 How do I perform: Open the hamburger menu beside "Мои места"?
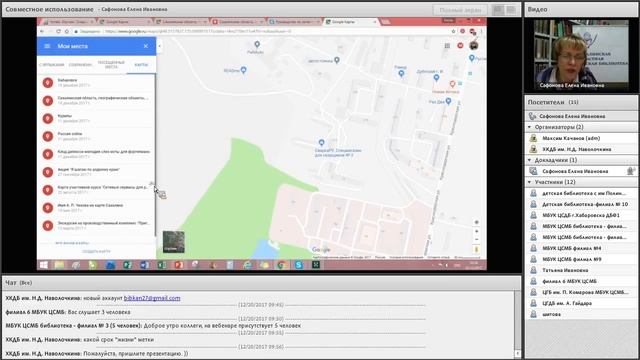47,46
